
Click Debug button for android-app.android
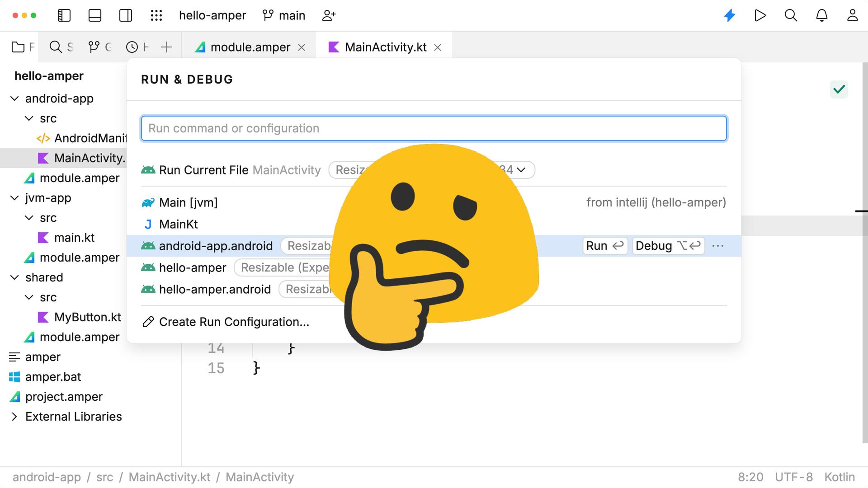click(668, 246)
